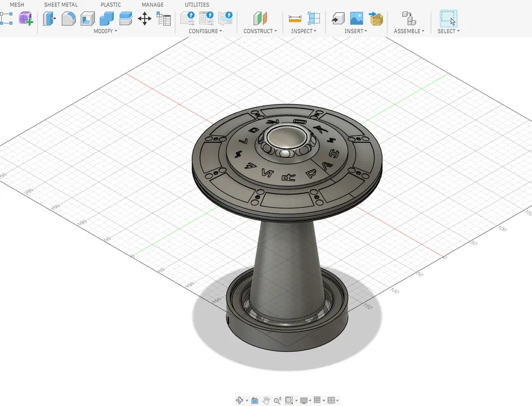Select the Offset Face tool
Image resolution: width=532 pixels, height=406 pixels.
coord(125,19)
